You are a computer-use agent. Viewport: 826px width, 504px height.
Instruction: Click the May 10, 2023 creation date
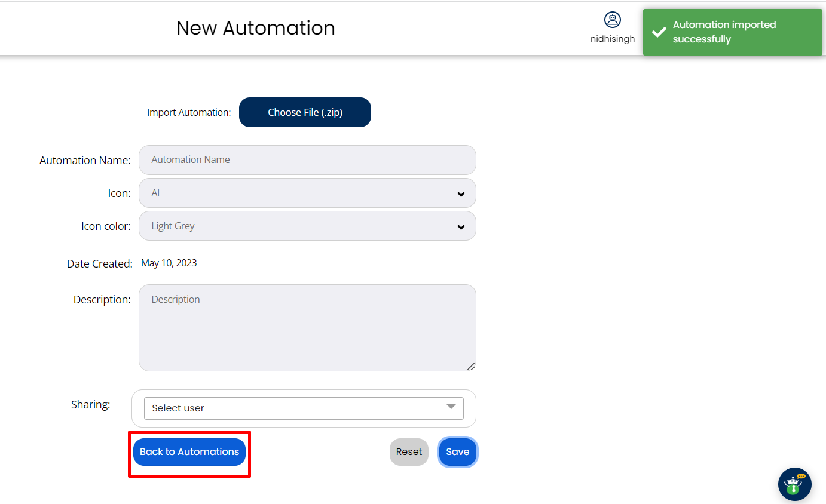(169, 263)
